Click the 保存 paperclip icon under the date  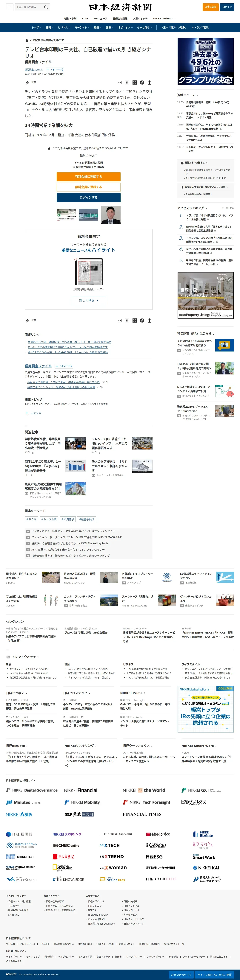(27, 82)
